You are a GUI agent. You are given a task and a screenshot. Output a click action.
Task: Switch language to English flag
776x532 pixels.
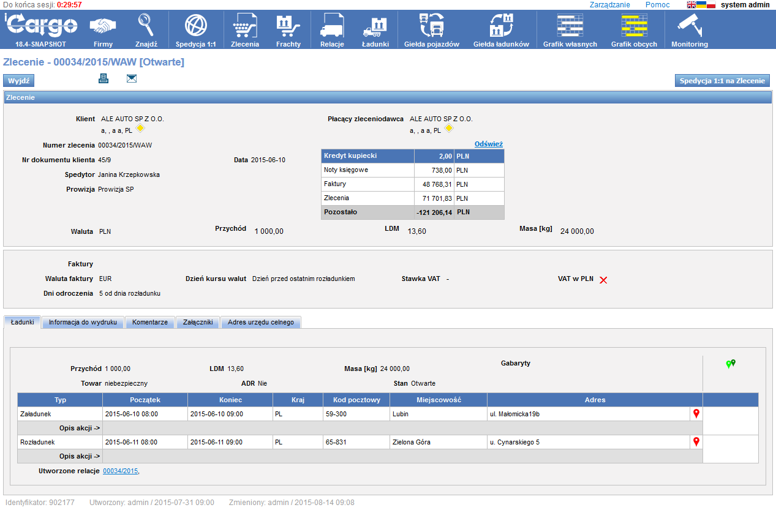click(x=691, y=5)
